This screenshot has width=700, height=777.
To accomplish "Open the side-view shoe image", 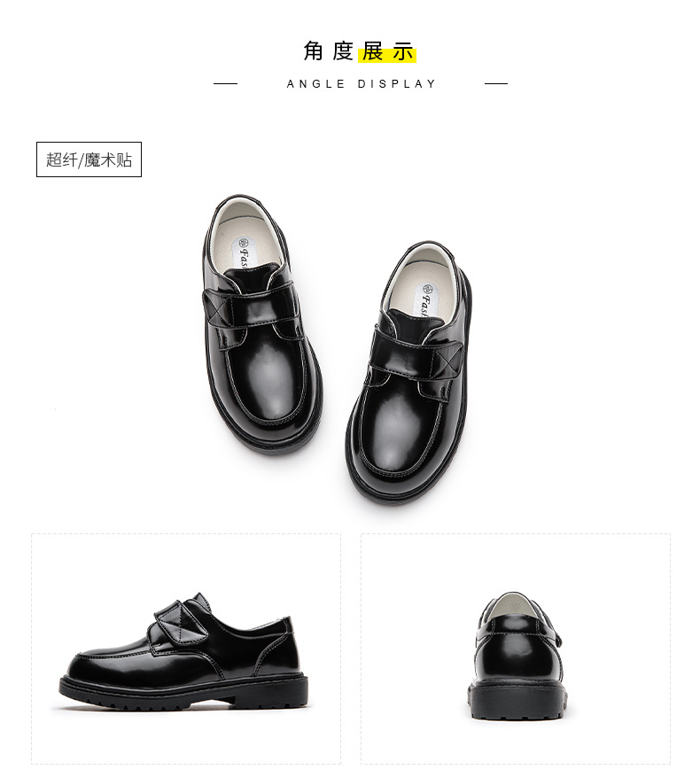I will point(186,649).
